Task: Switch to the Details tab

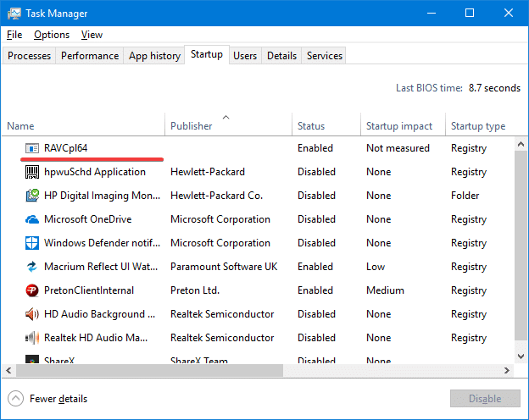Action: [x=281, y=56]
